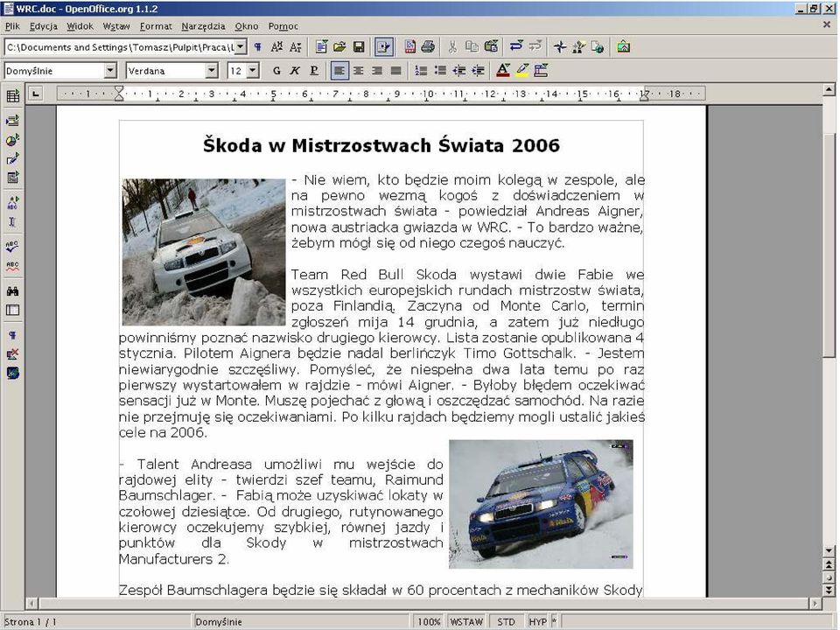Cut selection with scissors icon

[x=452, y=47]
